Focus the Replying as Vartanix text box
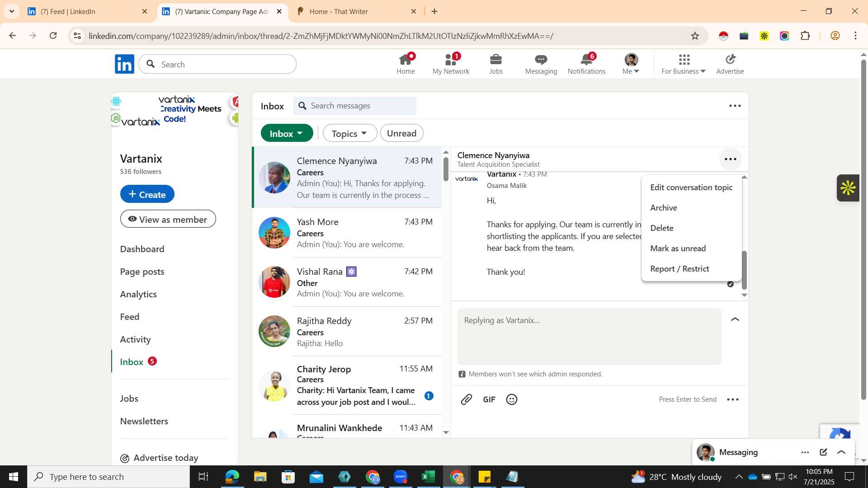Screen dimensions: 868x488 pos(590,337)
